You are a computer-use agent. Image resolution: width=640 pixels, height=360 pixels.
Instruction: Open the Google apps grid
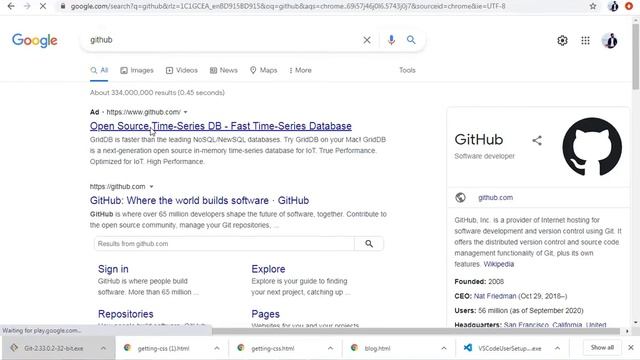(585, 40)
